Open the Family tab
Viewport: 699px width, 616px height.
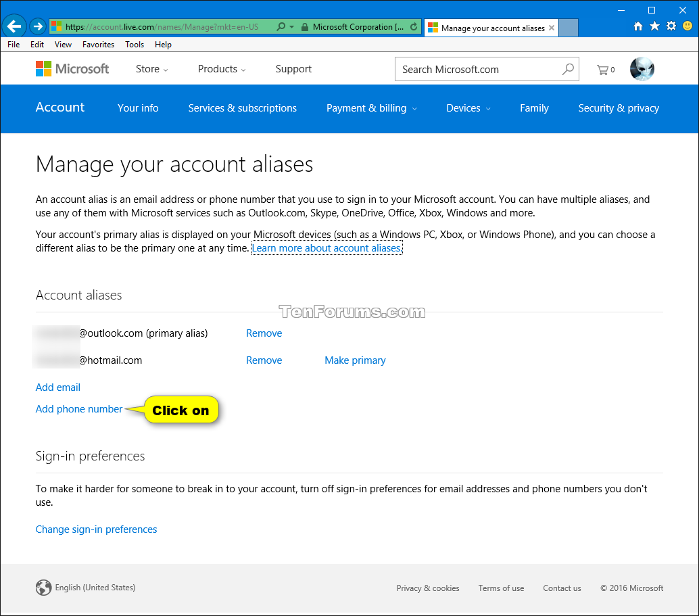click(534, 108)
